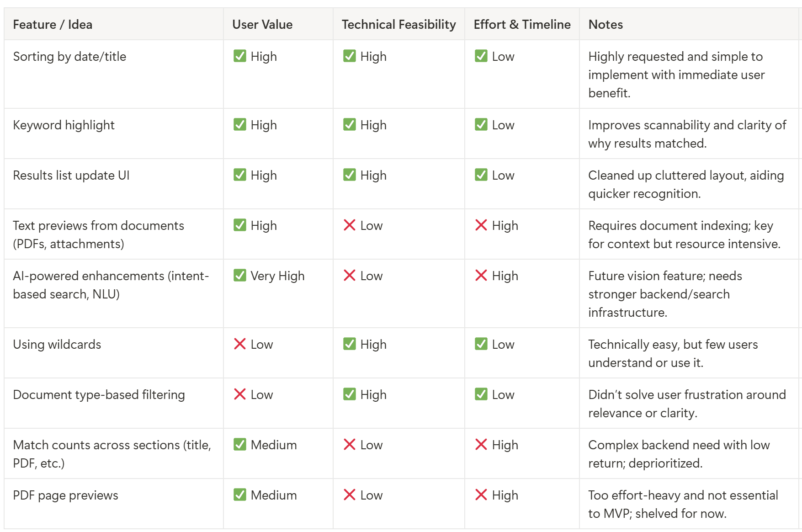The height and width of the screenshot is (532, 802).
Task: Click green check in Using wildcards Effort cell
Action: [x=481, y=344]
